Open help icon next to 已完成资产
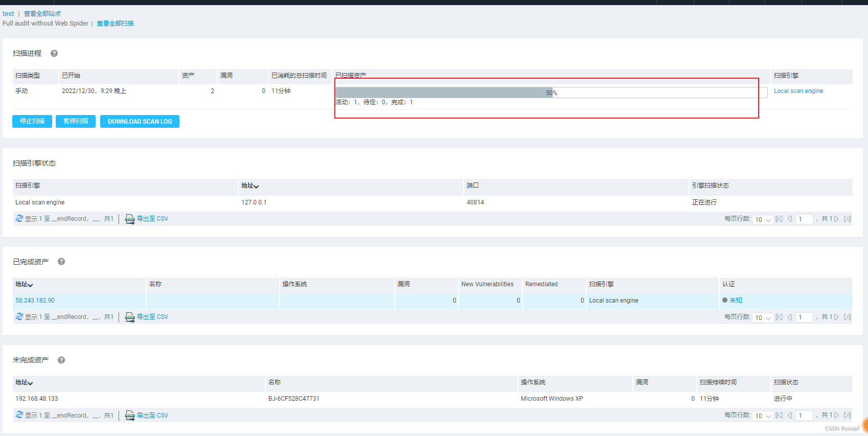 point(61,261)
